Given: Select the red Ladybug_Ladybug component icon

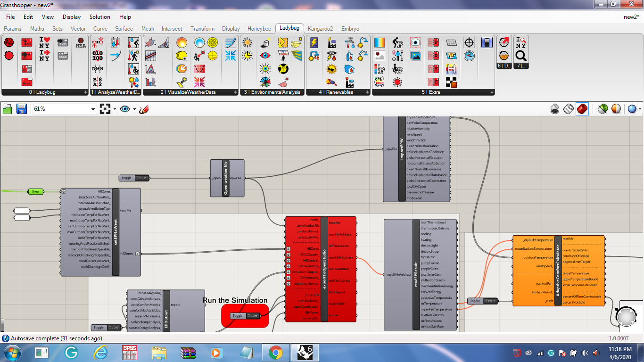Looking at the screenshot, I should (x=9, y=43).
